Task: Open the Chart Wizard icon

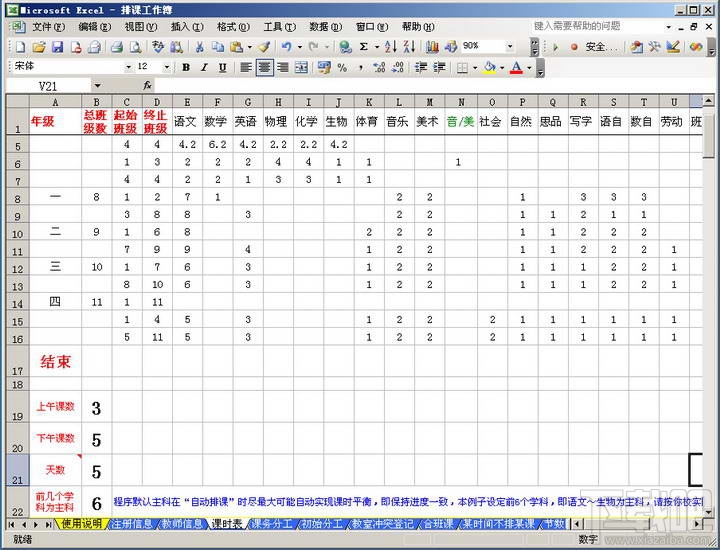Action: point(432,47)
